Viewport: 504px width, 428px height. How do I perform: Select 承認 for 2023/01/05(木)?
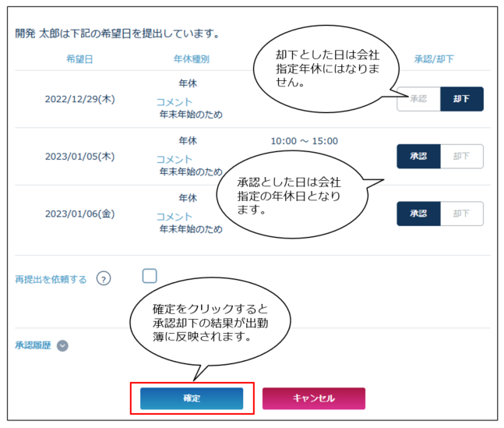419,156
